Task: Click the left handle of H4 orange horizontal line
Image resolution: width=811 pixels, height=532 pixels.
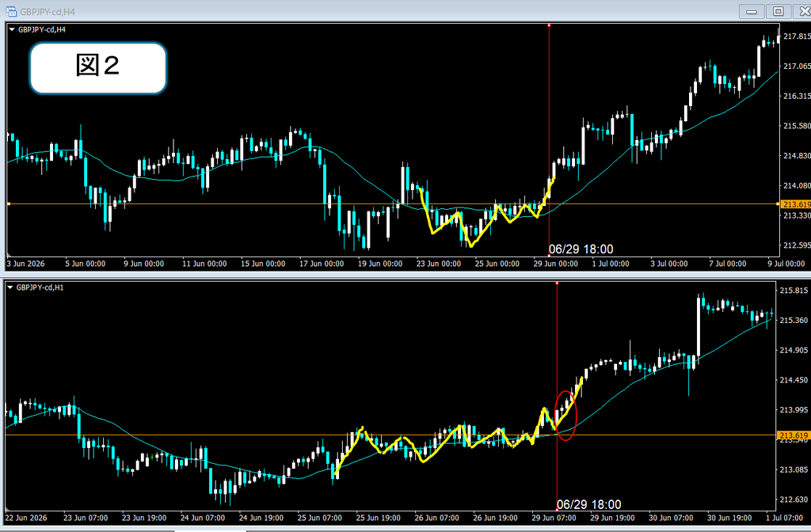Action: [x=8, y=204]
